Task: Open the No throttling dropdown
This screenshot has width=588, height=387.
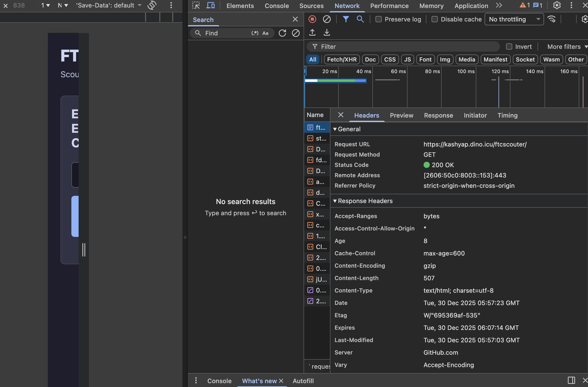Action: [x=514, y=19]
